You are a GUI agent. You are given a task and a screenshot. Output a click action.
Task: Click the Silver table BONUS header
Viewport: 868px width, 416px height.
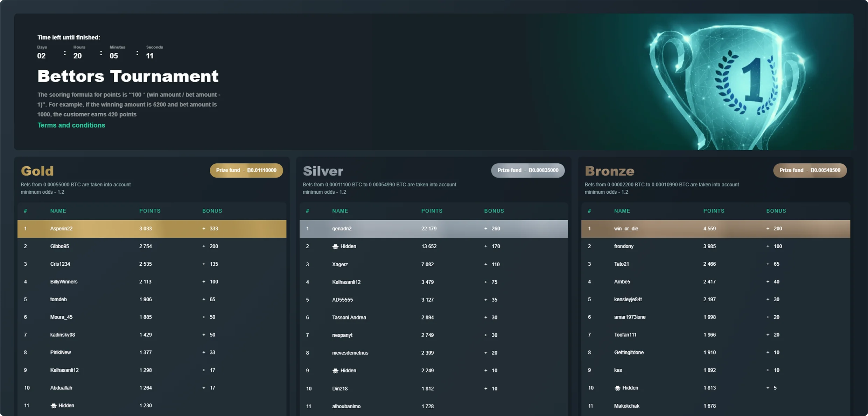tap(494, 211)
